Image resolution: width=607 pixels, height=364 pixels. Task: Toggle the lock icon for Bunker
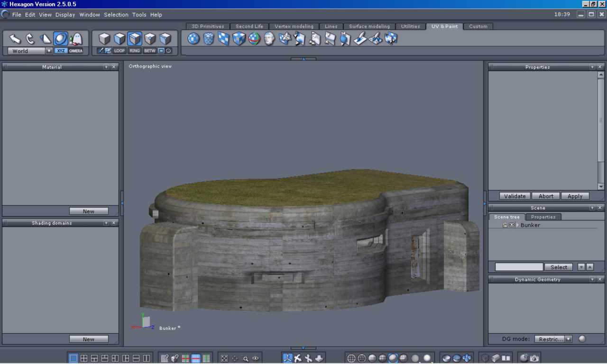(x=505, y=225)
